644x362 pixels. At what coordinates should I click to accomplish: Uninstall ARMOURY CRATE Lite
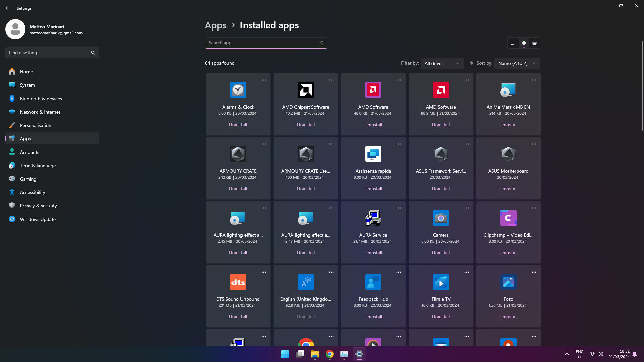coord(306,189)
